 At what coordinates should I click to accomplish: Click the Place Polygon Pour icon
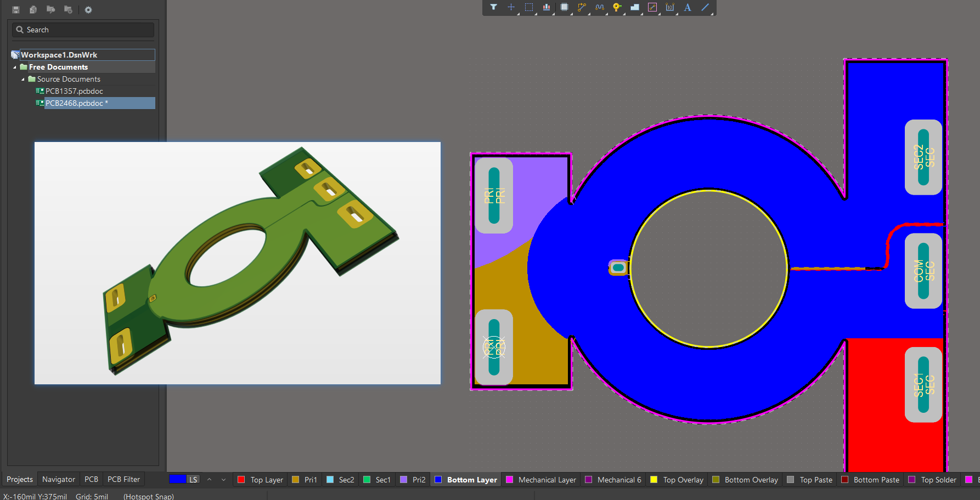pyautogui.click(x=634, y=7)
